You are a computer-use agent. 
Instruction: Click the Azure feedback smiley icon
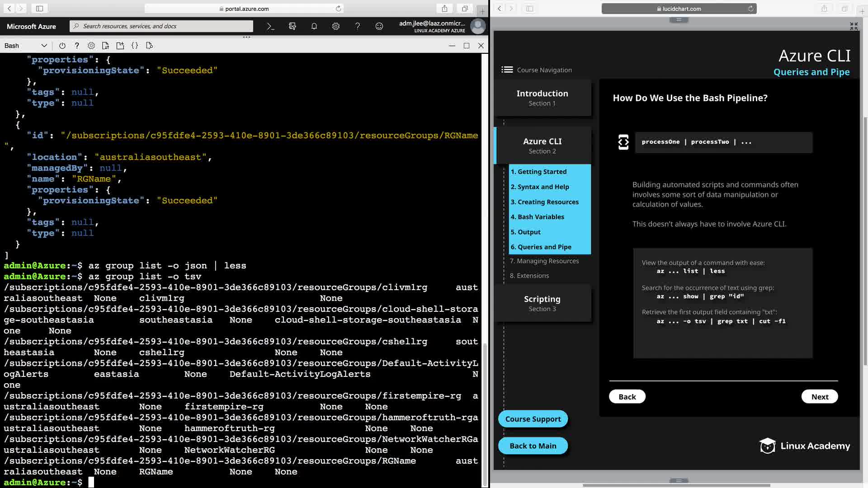(379, 26)
